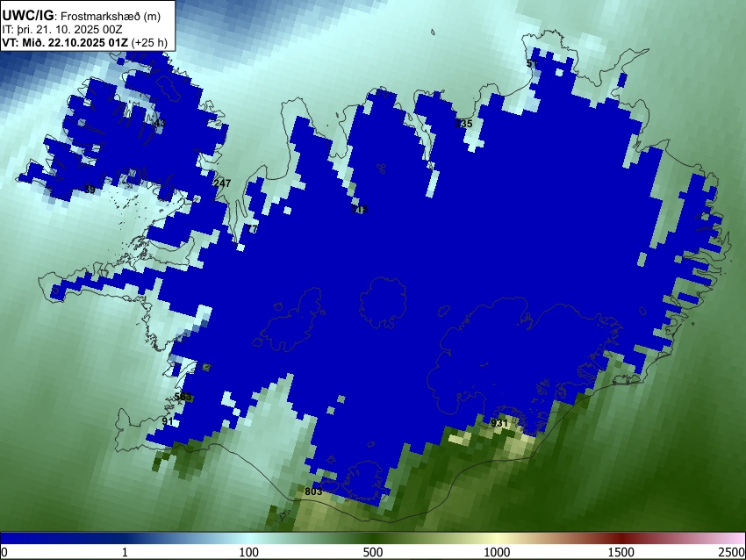Click the 215 value on the map

[360, 210]
